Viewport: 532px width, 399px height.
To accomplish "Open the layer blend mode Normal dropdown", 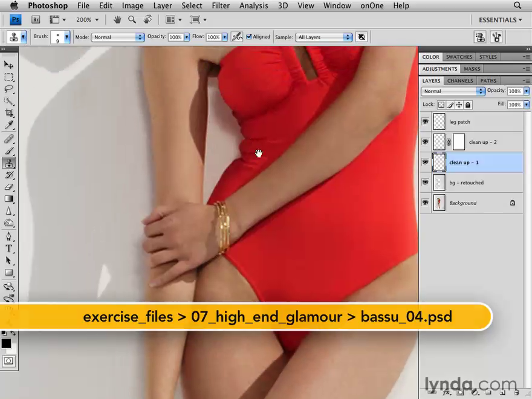I will coord(453,91).
